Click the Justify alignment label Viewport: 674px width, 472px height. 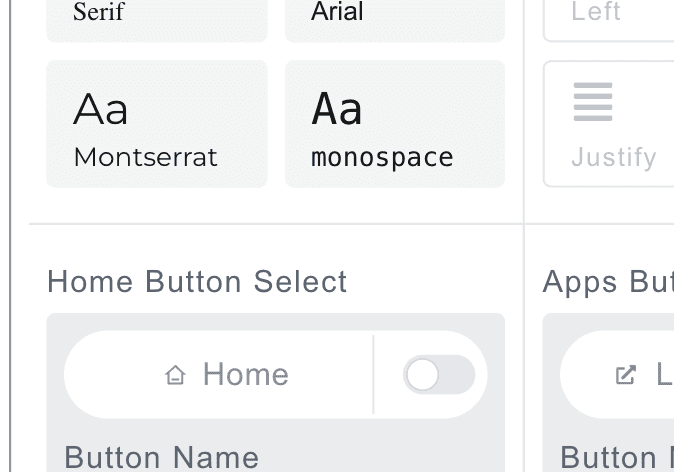(x=614, y=157)
